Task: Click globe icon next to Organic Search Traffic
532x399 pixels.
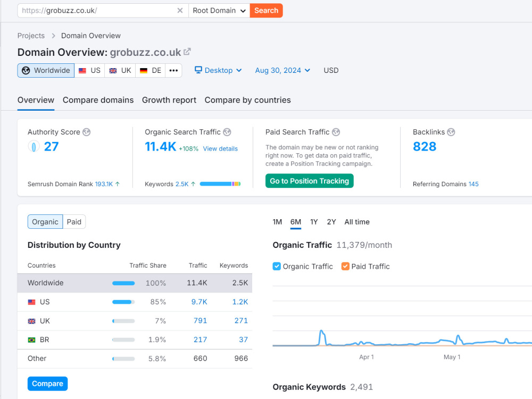Action: pos(227,132)
